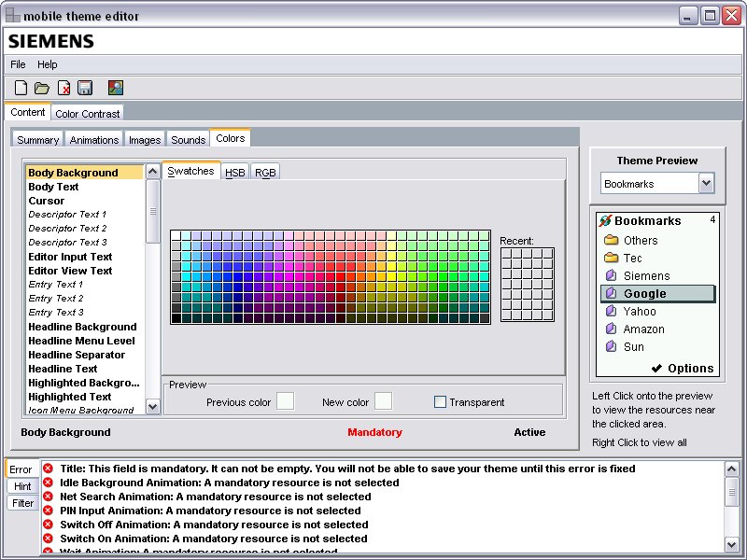The width and height of the screenshot is (747, 560).
Task: Click the up arrow of the error list scrollbar
Action: tap(732, 469)
